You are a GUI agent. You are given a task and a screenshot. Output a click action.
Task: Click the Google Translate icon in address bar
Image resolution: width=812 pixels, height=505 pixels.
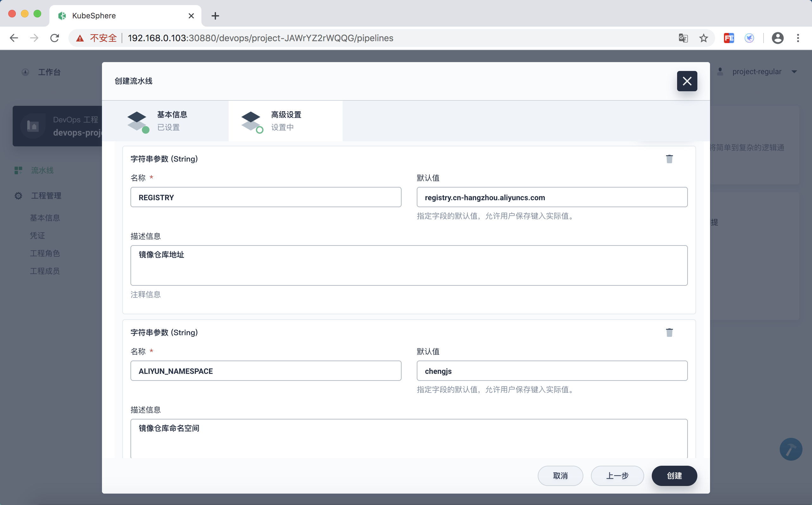click(x=683, y=38)
